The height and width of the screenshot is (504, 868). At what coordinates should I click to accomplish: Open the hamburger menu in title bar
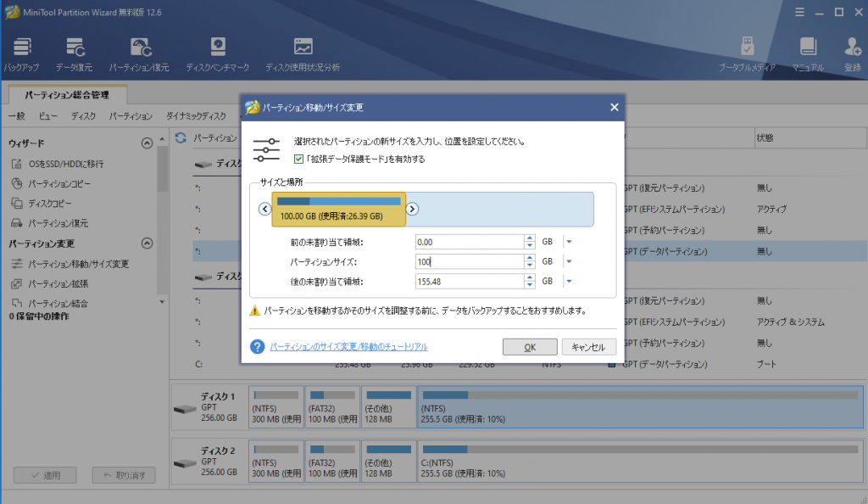click(x=799, y=12)
